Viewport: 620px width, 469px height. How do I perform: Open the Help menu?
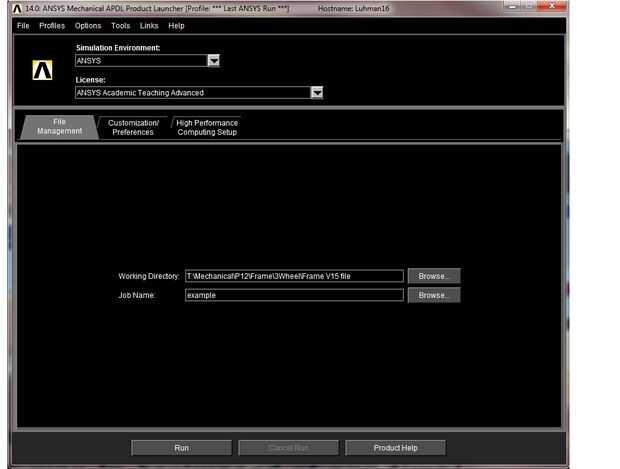[176, 26]
